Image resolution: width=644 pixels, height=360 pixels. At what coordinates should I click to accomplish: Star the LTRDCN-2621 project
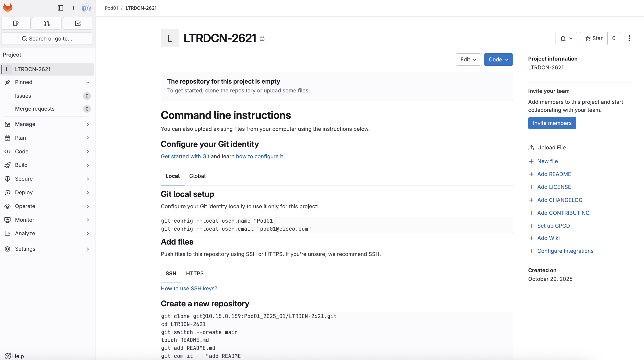click(594, 38)
